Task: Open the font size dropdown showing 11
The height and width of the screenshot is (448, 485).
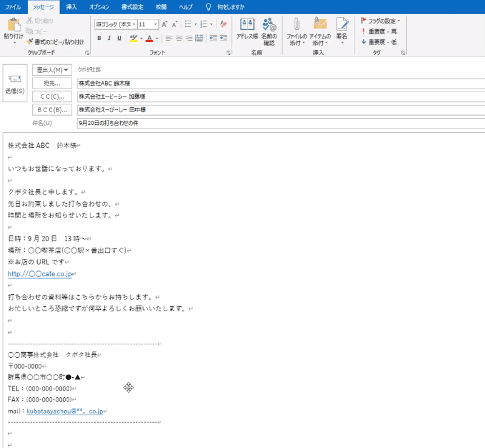Action: [x=156, y=24]
